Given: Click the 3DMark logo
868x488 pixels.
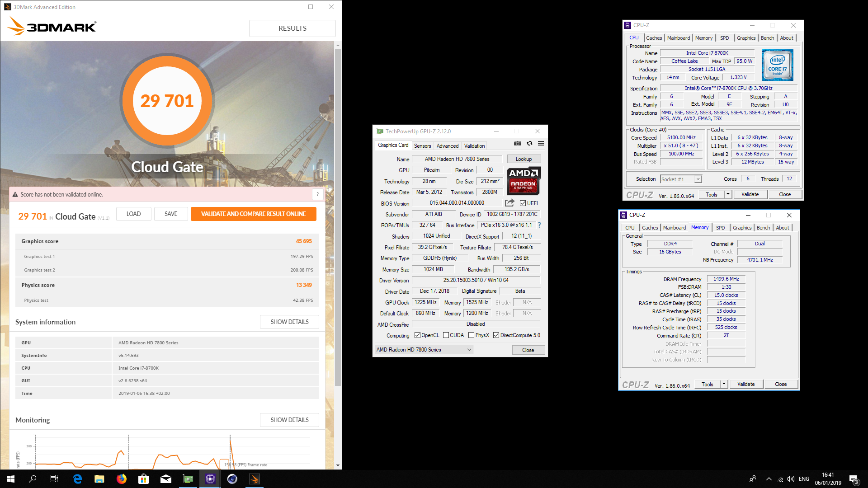Looking at the screenshot, I should (52, 26).
